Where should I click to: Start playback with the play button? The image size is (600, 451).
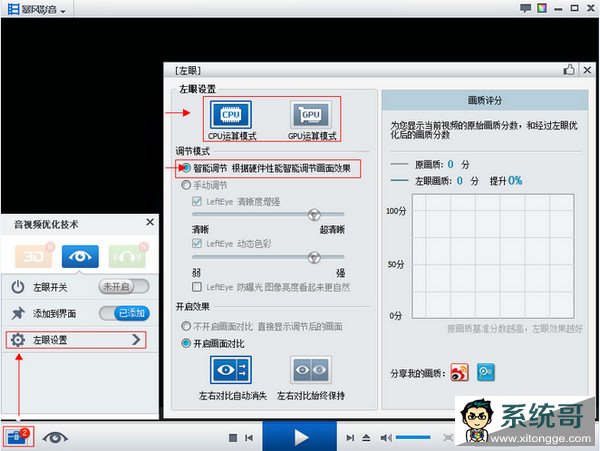(300, 436)
